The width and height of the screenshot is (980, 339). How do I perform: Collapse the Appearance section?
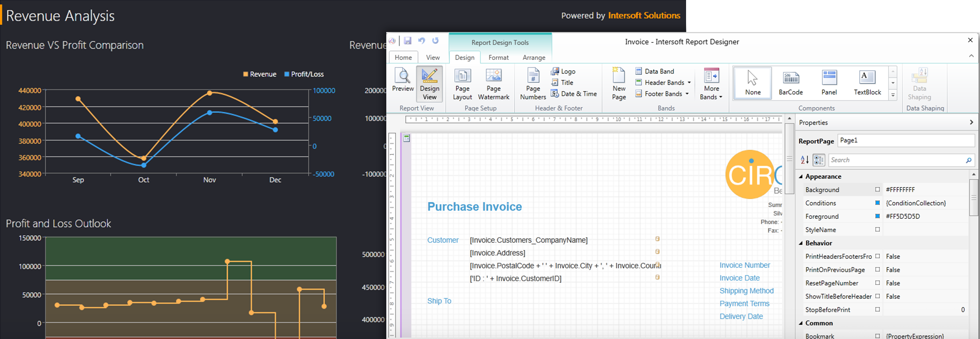pos(801,176)
